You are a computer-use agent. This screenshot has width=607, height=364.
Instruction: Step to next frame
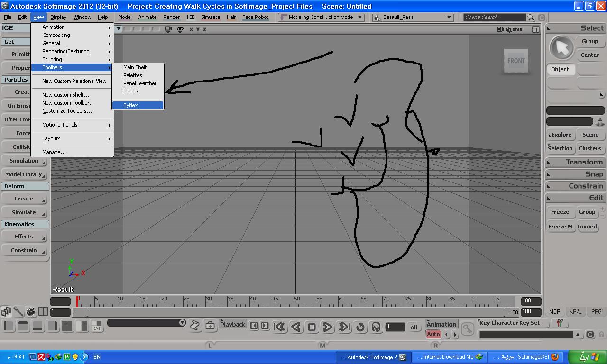point(265,325)
